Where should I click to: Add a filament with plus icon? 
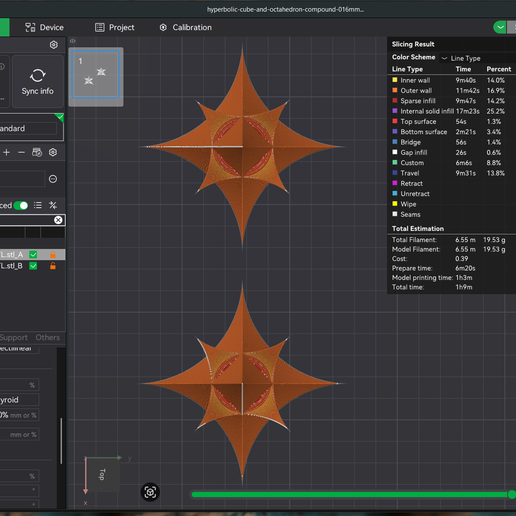(6, 152)
